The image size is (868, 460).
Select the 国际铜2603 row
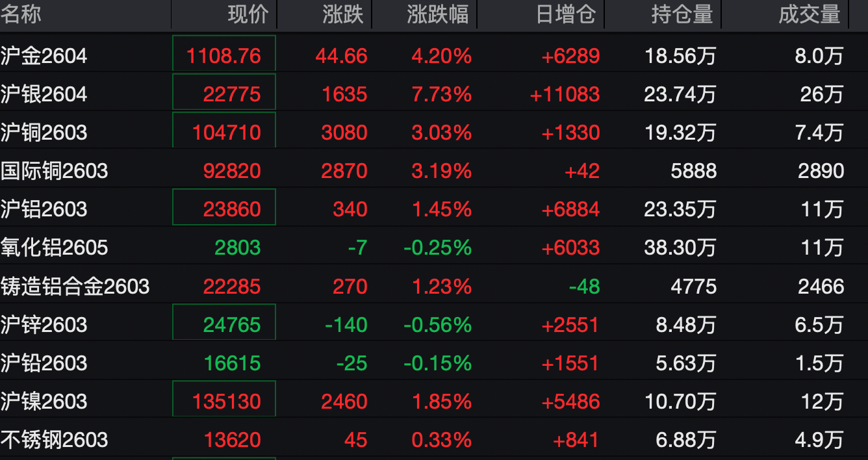pos(55,172)
